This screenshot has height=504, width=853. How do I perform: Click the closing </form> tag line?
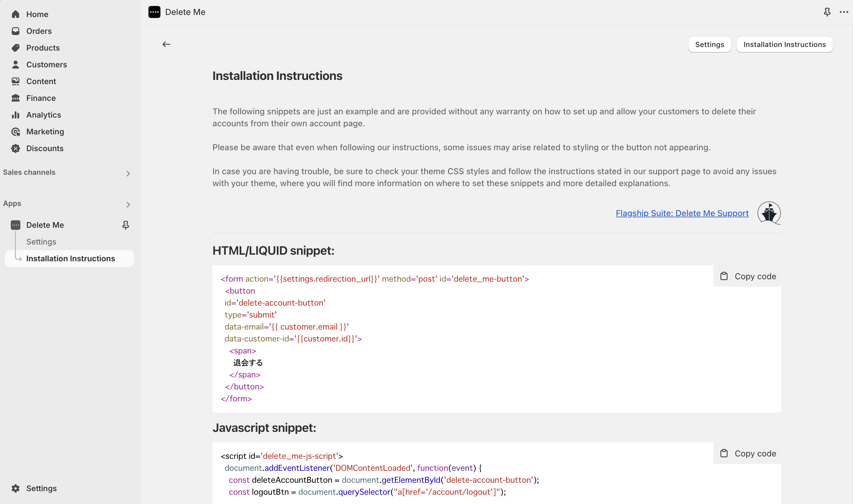tap(236, 398)
